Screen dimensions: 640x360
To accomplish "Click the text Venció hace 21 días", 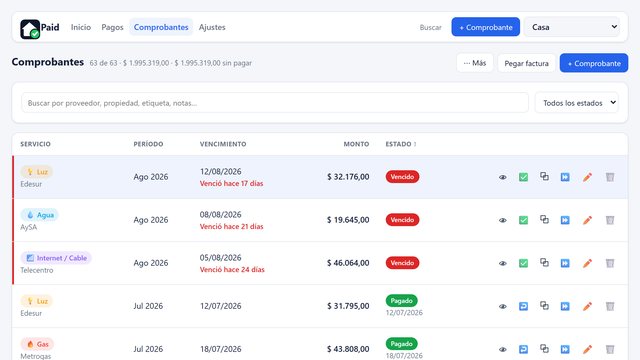I will (231, 227).
